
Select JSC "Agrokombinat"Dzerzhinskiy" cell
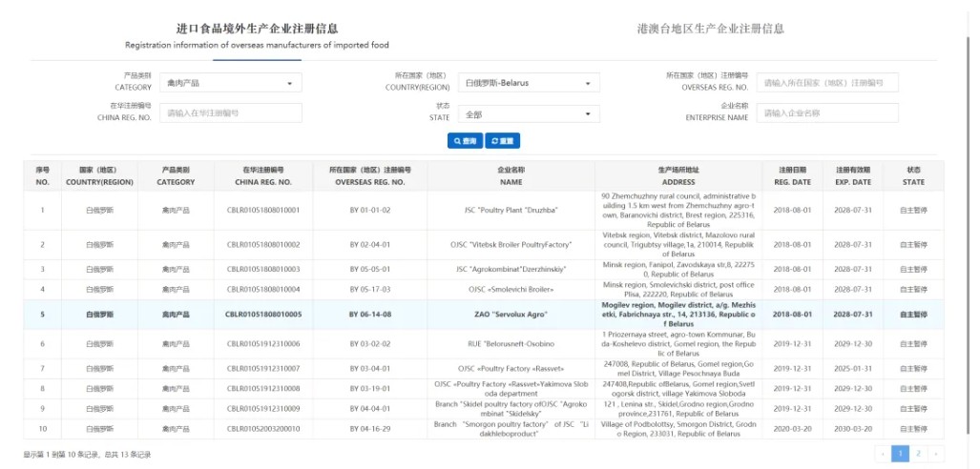pos(511,269)
